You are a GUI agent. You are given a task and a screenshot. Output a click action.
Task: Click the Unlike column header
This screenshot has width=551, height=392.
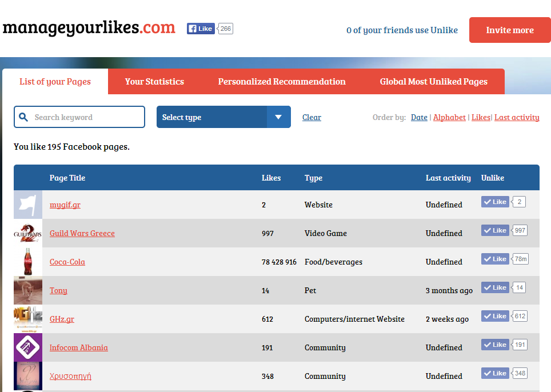pos(493,178)
